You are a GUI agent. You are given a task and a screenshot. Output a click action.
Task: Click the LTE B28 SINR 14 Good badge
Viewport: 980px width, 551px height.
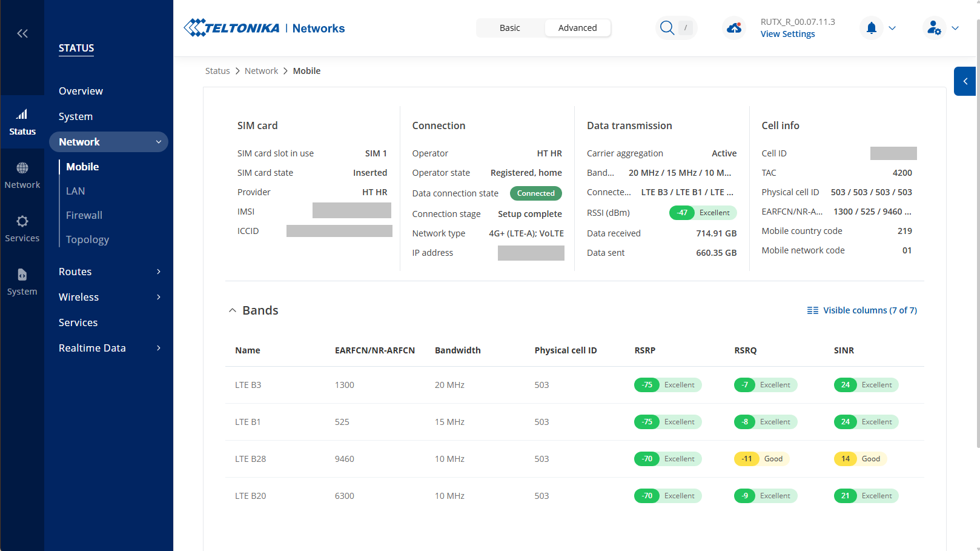click(x=860, y=459)
